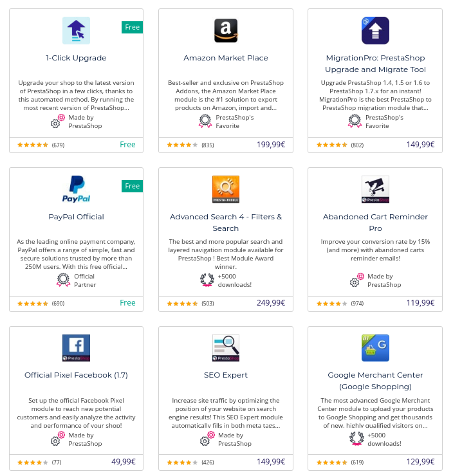Open the Amazon logo module icon

pyautogui.click(x=226, y=30)
